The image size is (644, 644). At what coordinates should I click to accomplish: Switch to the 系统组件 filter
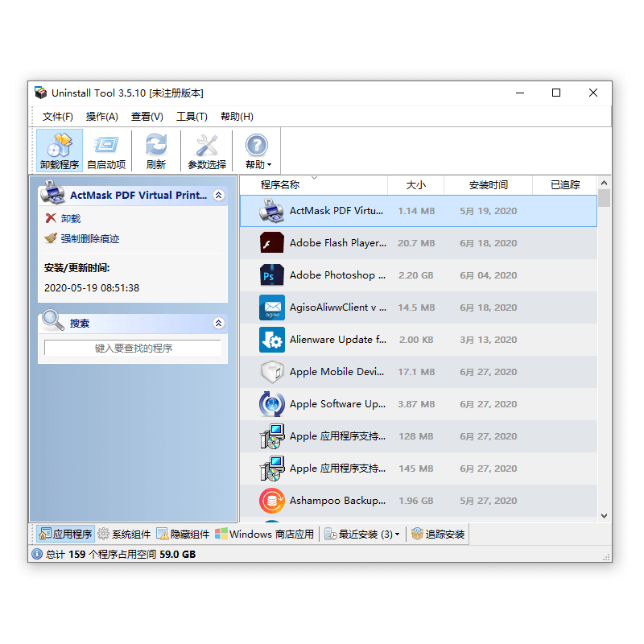(124, 534)
